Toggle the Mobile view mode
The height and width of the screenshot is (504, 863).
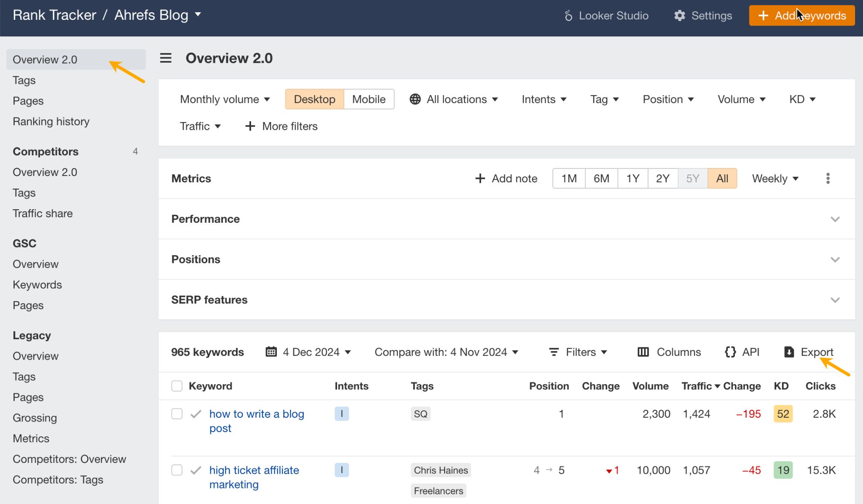368,99
